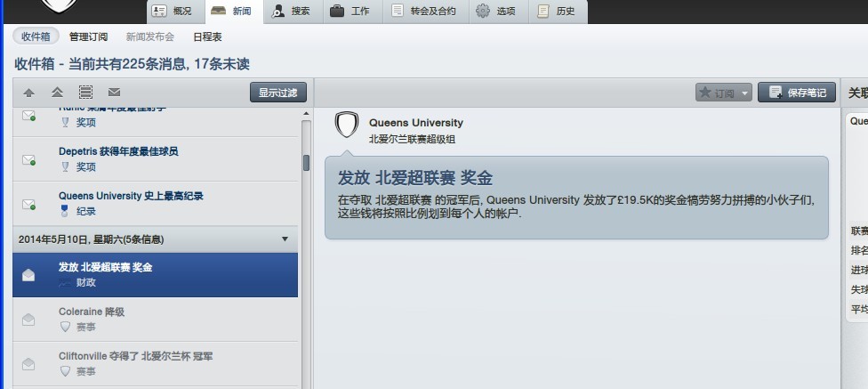Open the 日程表 sub-tab
The width and height of the screenshot is (868, 389).
207,37
